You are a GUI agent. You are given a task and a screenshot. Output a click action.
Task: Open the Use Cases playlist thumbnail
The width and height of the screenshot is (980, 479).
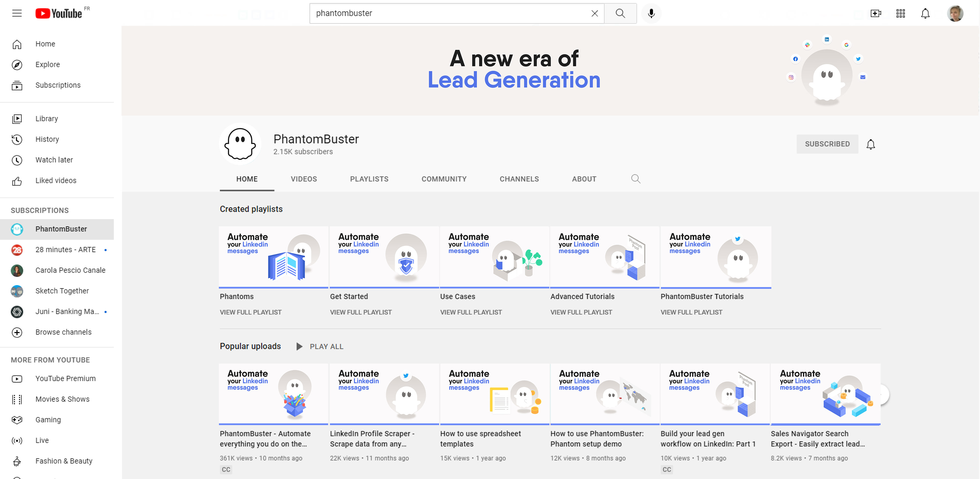coord(495,258)
